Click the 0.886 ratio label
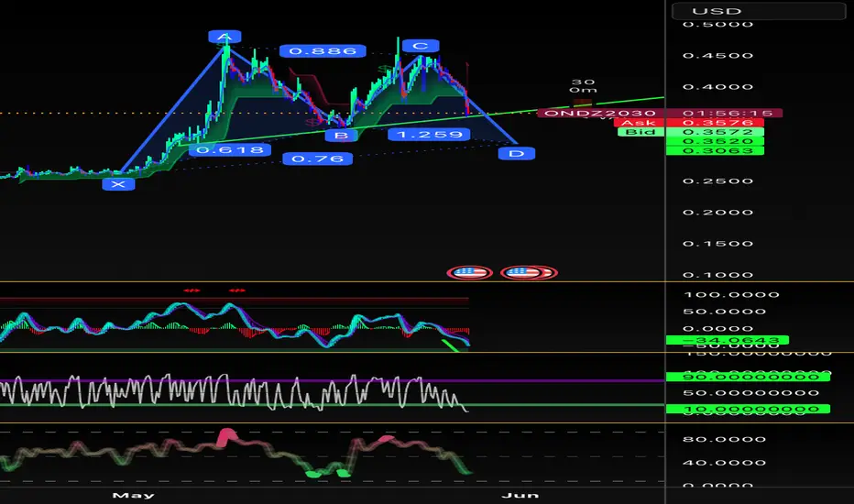854x504 pixels. point(323,51)
